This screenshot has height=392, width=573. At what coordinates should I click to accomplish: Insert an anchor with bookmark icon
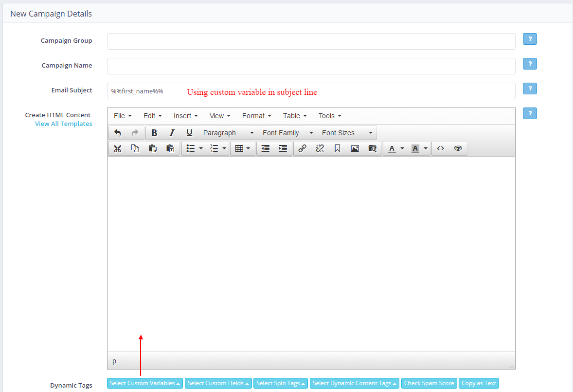click(337, 148)
